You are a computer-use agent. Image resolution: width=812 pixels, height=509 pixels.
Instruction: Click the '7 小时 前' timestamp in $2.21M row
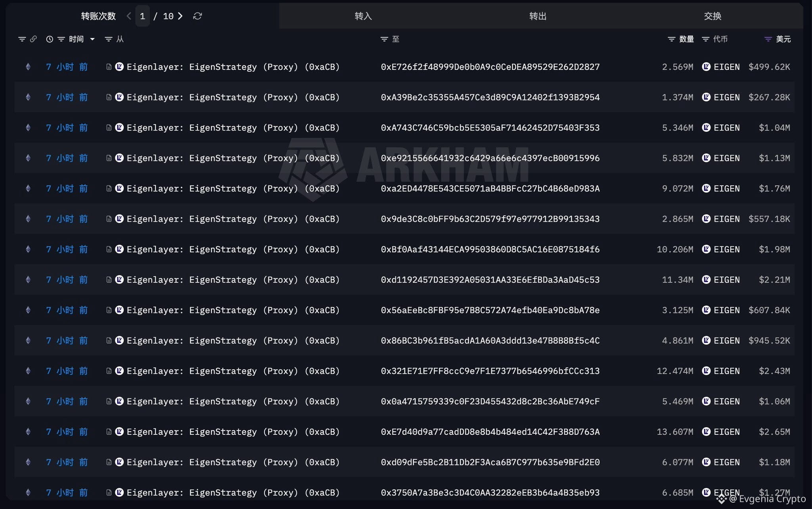point(67,280)
